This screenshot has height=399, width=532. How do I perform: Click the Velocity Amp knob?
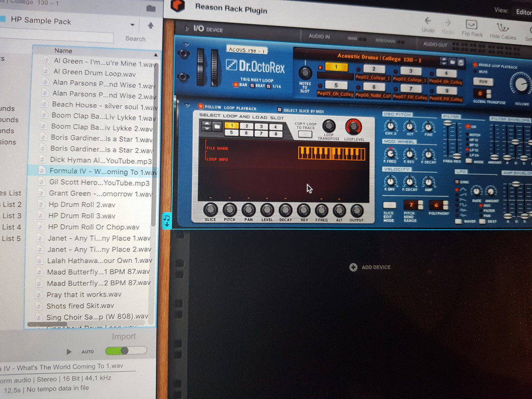[428, 182]
